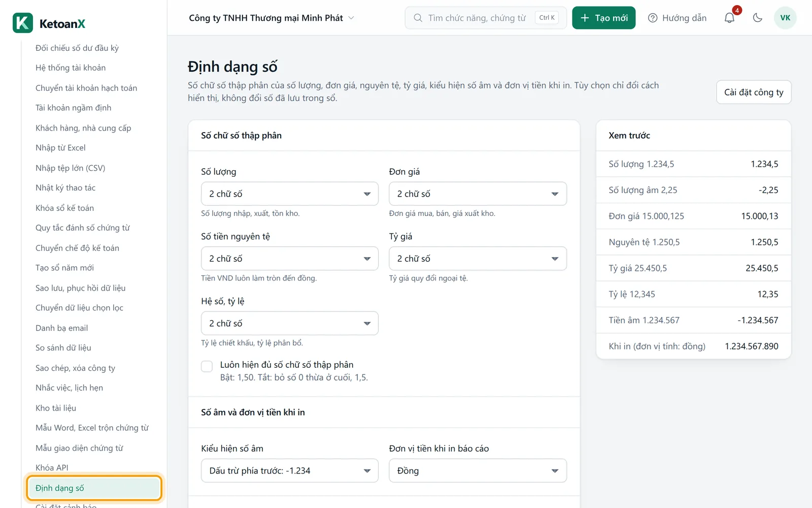
Task: Go to Nhắc việc, lịch hẹn
Action: [x=69, y=388]
